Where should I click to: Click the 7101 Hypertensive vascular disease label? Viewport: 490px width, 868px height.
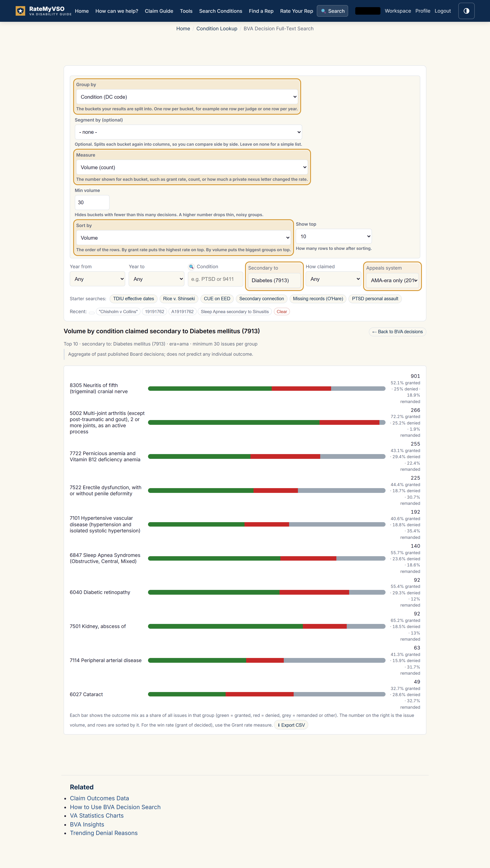click(105, 524)
